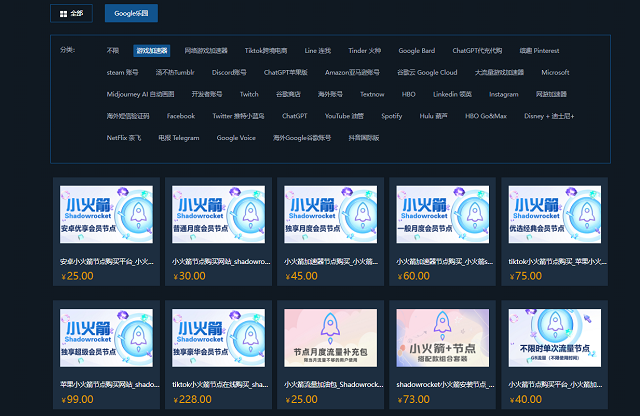Select YouTube 油管 category
Image resolution: width=640 pixels, height=416 pixels.
coord(344,116)
